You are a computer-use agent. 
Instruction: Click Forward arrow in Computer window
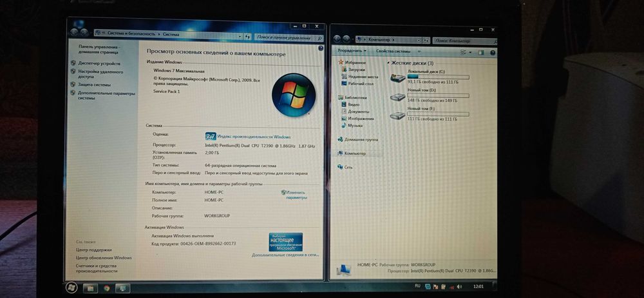point(346,39)
